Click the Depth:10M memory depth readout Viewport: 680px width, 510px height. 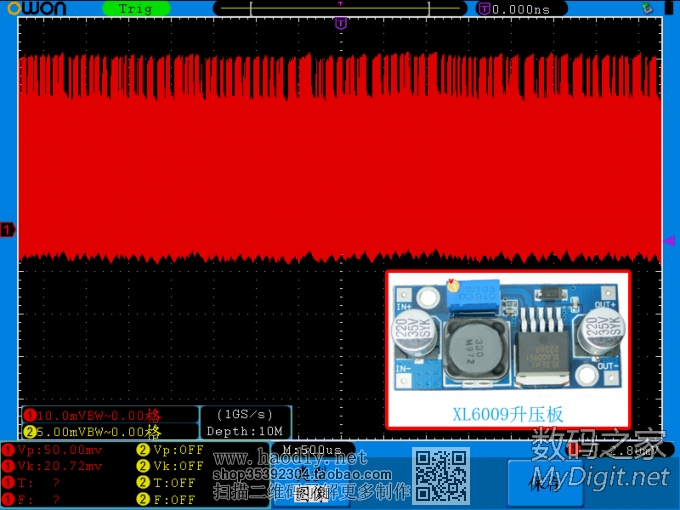pyautogui.click(x=246, y=431)
